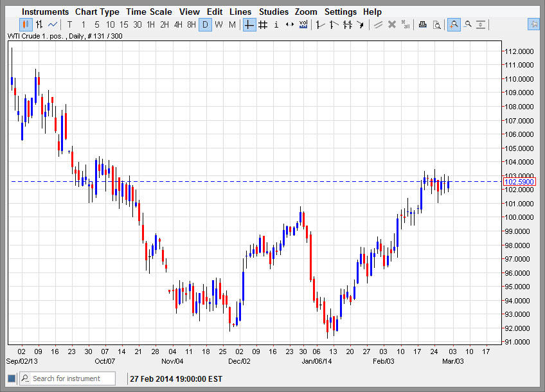Open the Time Scale menu

point(148,12)
